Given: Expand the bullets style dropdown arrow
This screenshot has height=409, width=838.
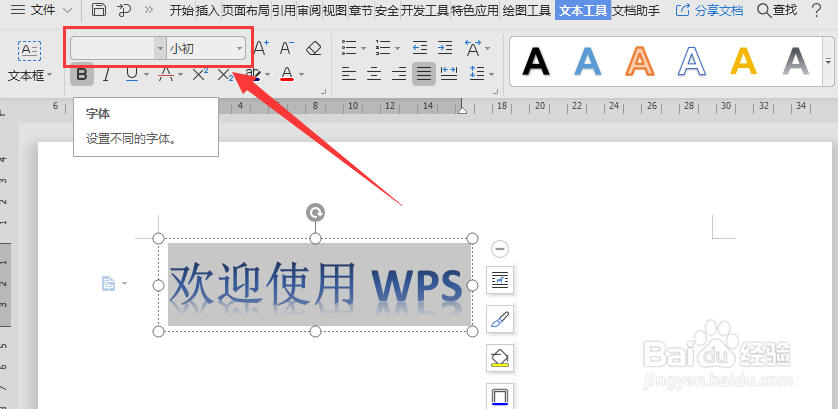Looking at the screenshot, I should point(363,49).
